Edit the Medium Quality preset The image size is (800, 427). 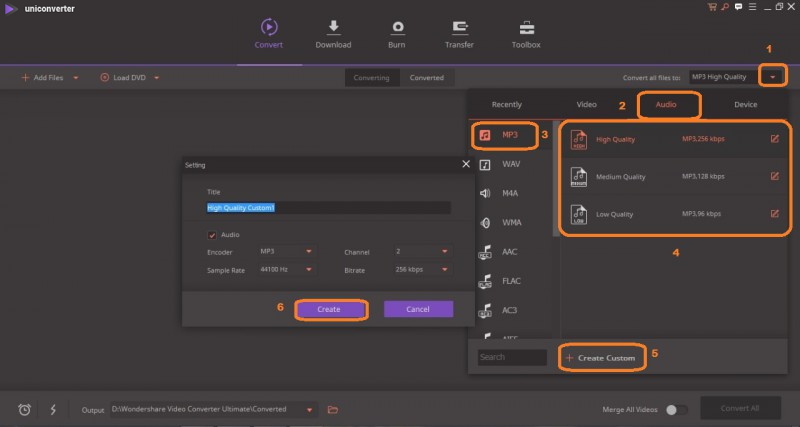point(774,176)
